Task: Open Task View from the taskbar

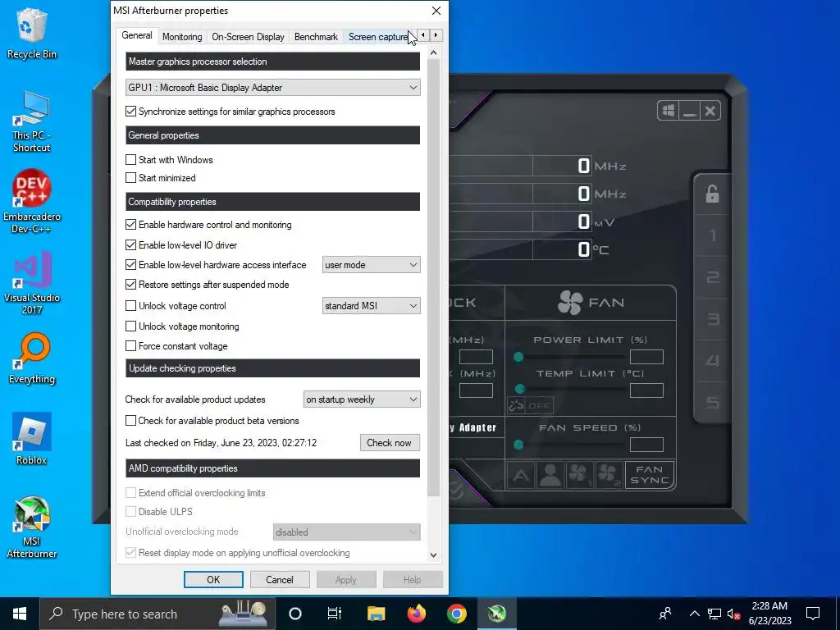Action: coord(335,614)
